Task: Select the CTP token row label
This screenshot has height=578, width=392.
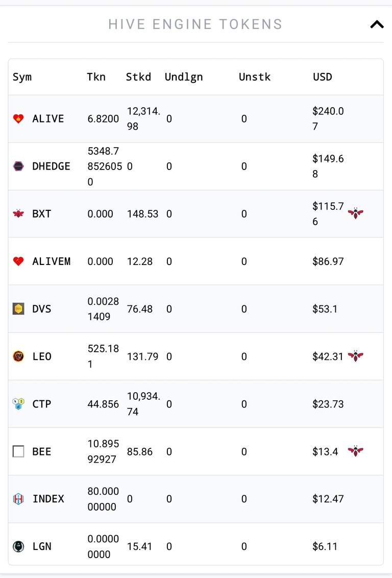Action: click(42, 404)
